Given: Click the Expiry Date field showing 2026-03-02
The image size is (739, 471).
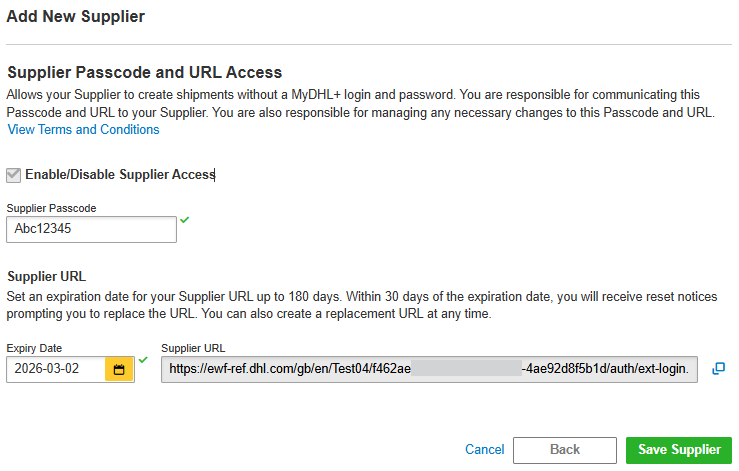Looking at the screenshot, I should pyautogui.click(x=56, y=370).
